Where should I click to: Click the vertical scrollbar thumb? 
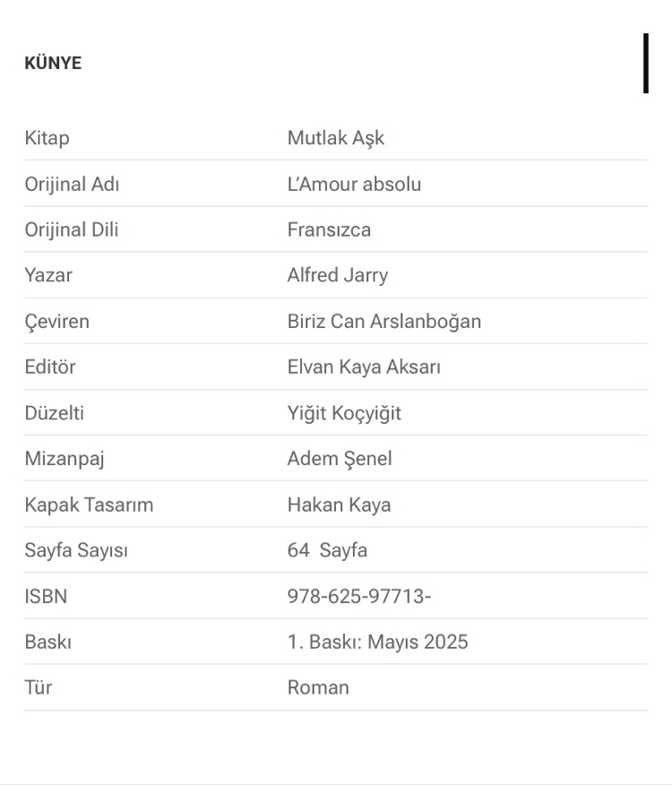pyautogui.click(x=646, y=63)
